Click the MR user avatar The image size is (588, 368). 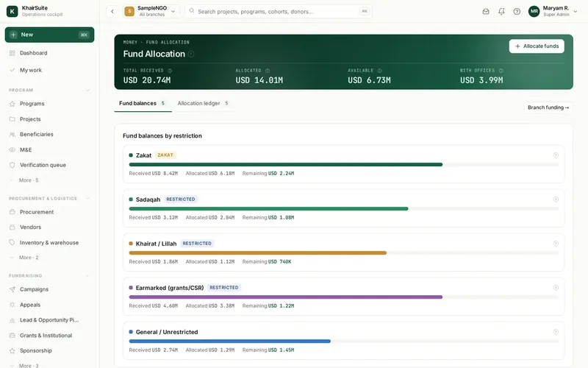[x=534, y=11]
